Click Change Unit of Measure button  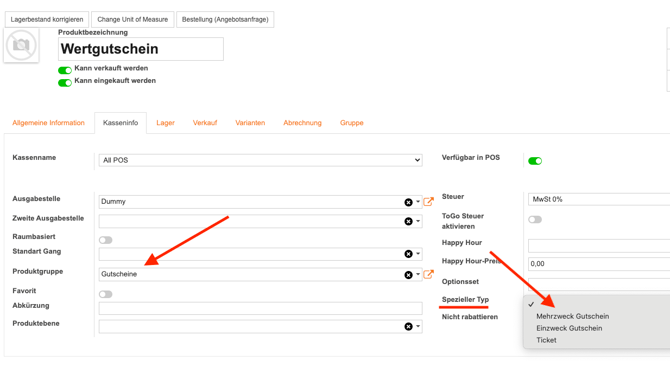point(132,20)
